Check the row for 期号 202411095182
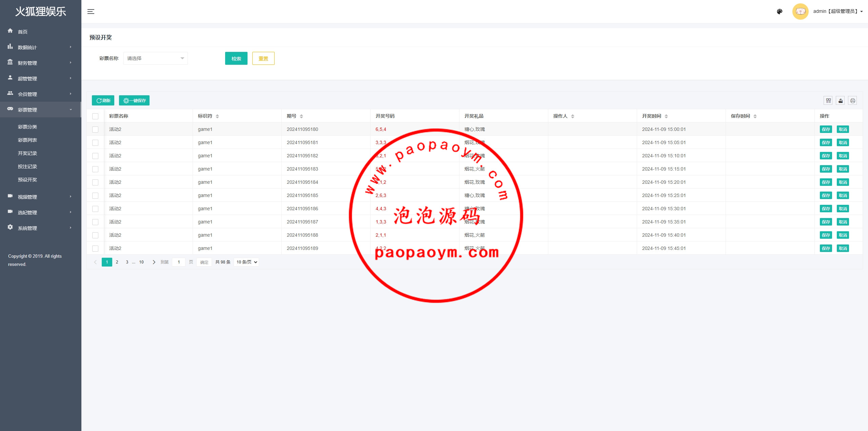Viewport: 868px width, 431px height. pyautogui.click(x=95, y=156)
